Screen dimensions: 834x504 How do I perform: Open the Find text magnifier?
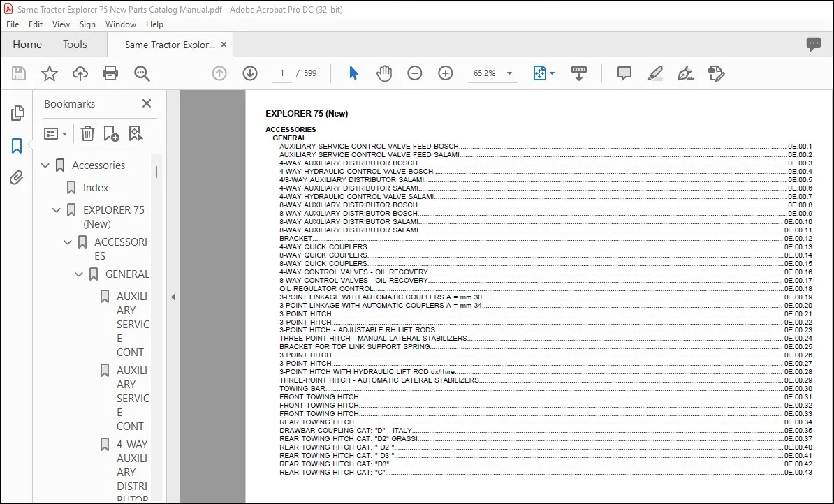[142, 73]
